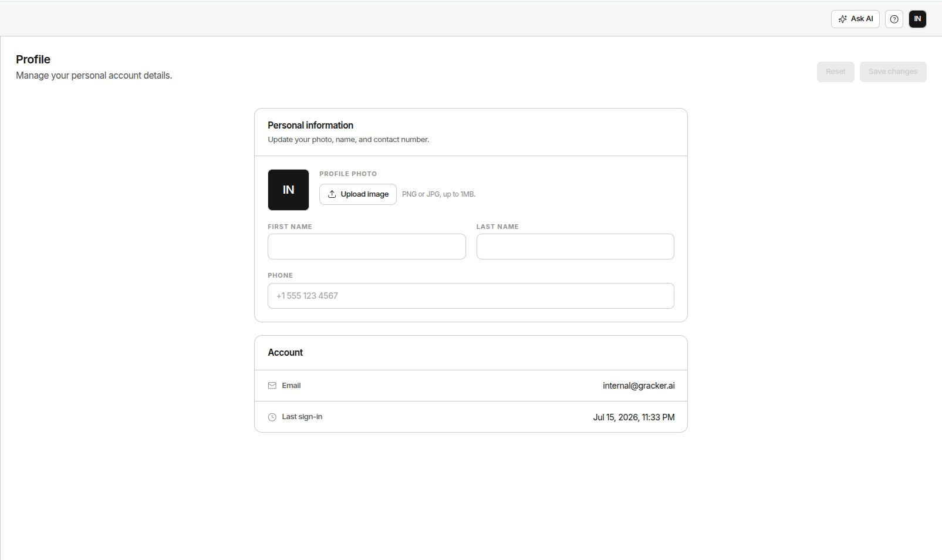Click the Last sign-in clock icon

(x=272, y=417)
